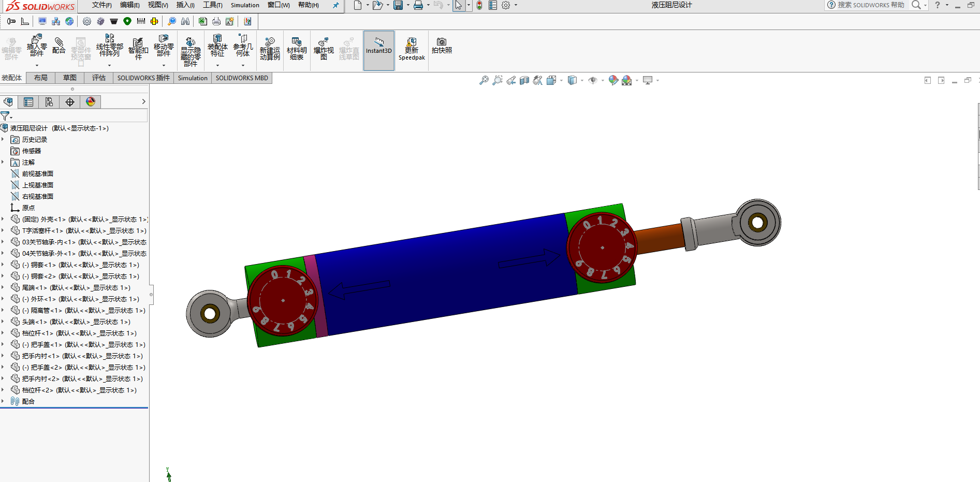
Task: Expand the manager panel tabs chevron
Action: pos(143,101)
